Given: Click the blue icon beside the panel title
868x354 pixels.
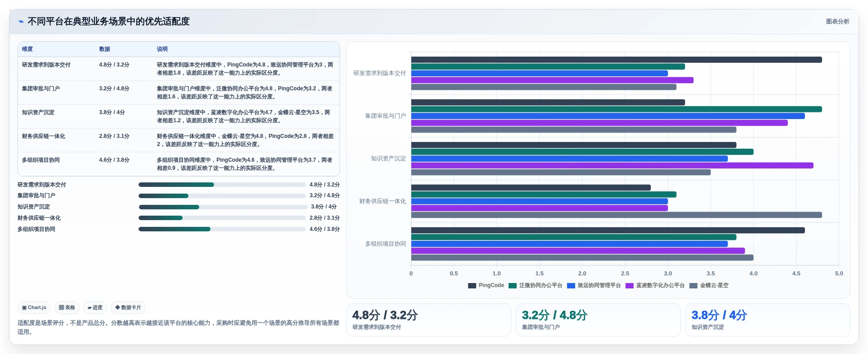Looking at the screenshot, I should (21, 22).
